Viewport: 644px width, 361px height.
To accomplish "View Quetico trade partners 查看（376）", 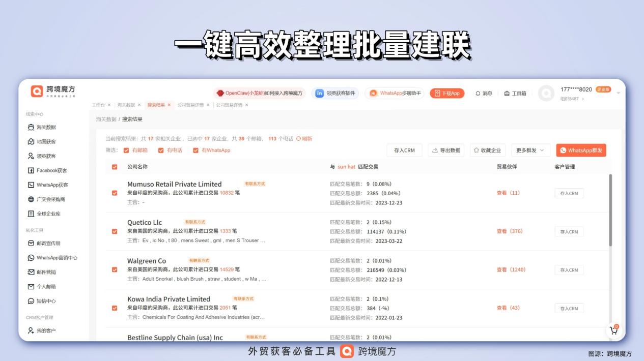I will [x=510, y=231].
